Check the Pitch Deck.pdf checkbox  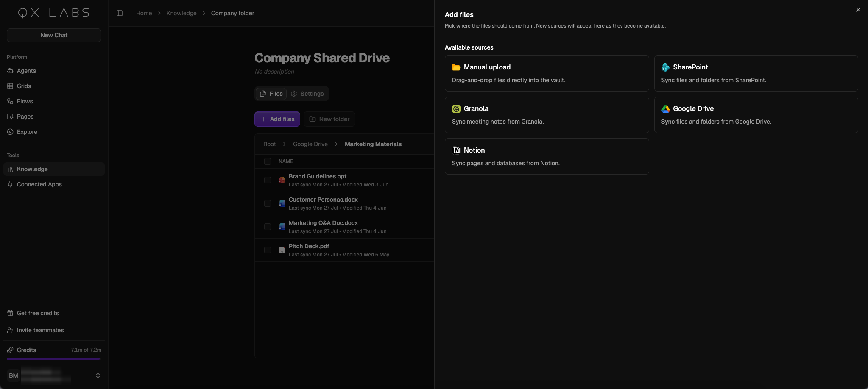pos(268,250)
